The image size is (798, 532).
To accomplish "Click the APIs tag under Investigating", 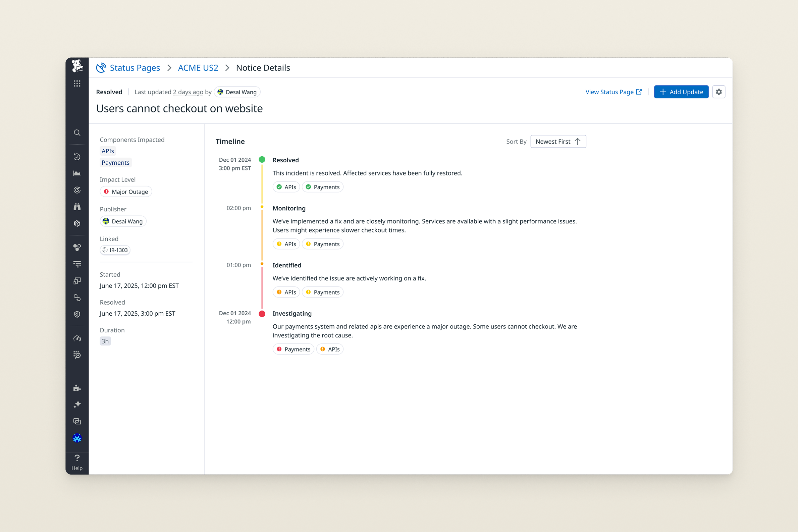I will tap(330, 349).
